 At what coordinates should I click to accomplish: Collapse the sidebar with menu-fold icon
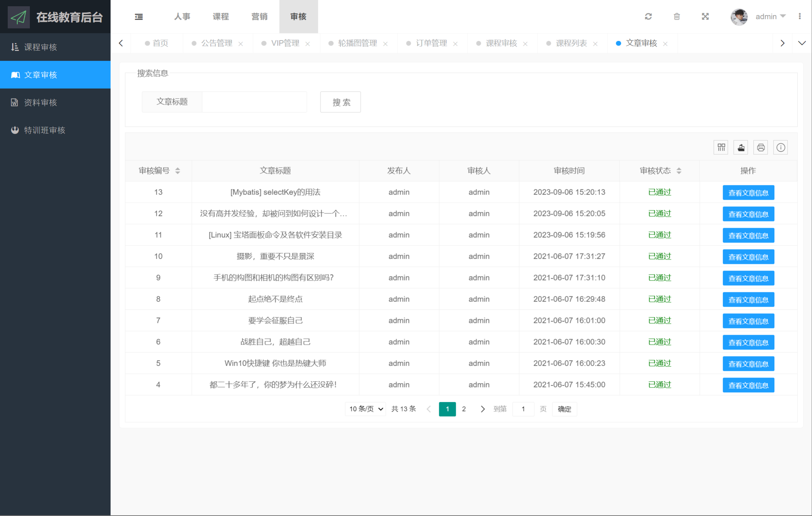tap(139, 17)
